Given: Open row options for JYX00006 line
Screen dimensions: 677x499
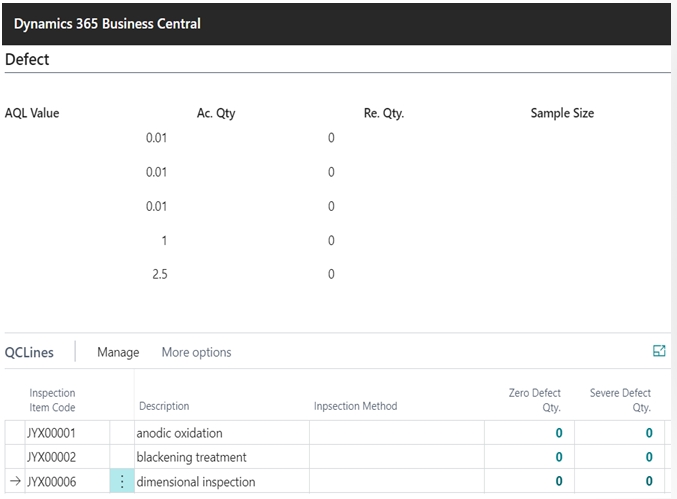Looking at the screenshot, I should pyautogui.click(x=121, y=482).
